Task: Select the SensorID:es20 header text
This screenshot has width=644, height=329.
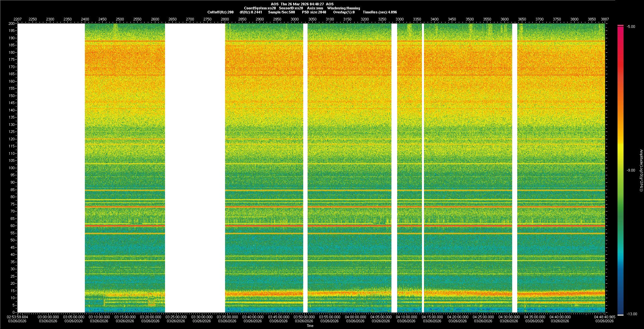Action: pyautogui.click(x=291, y=8)
